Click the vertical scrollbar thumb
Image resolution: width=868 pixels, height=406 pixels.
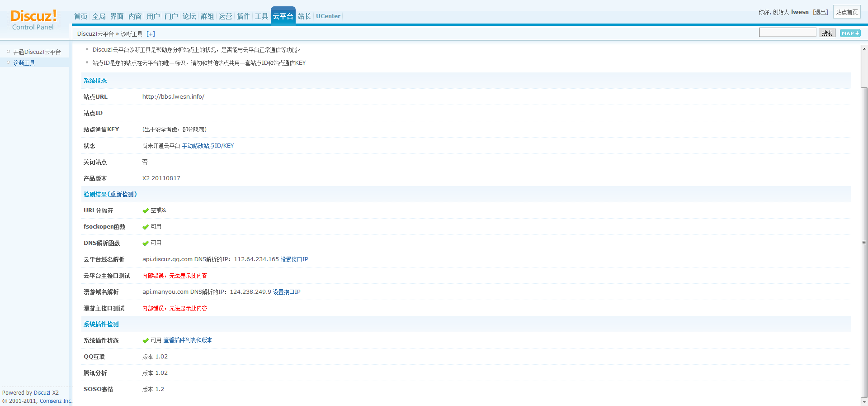click(864, 242)
